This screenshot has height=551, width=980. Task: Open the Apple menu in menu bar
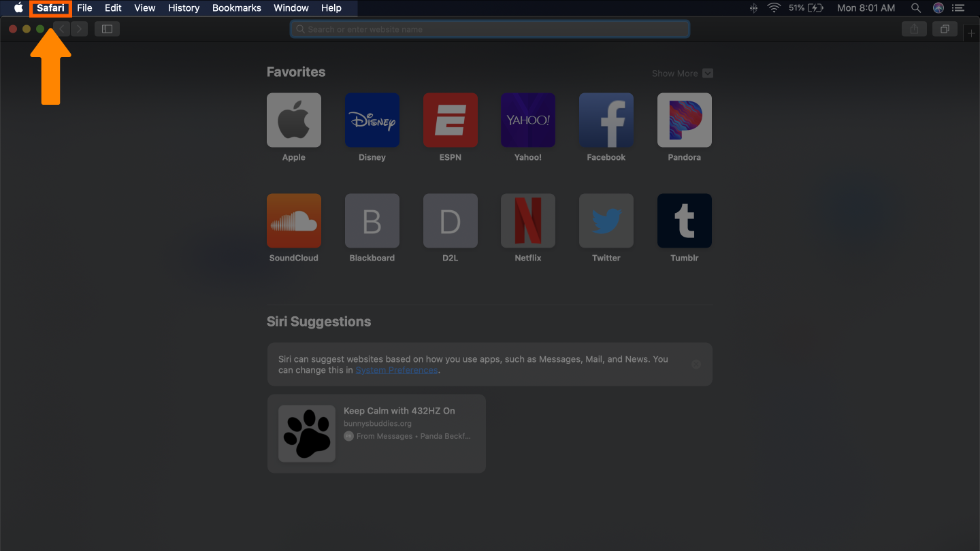click(x=18, y=8)
